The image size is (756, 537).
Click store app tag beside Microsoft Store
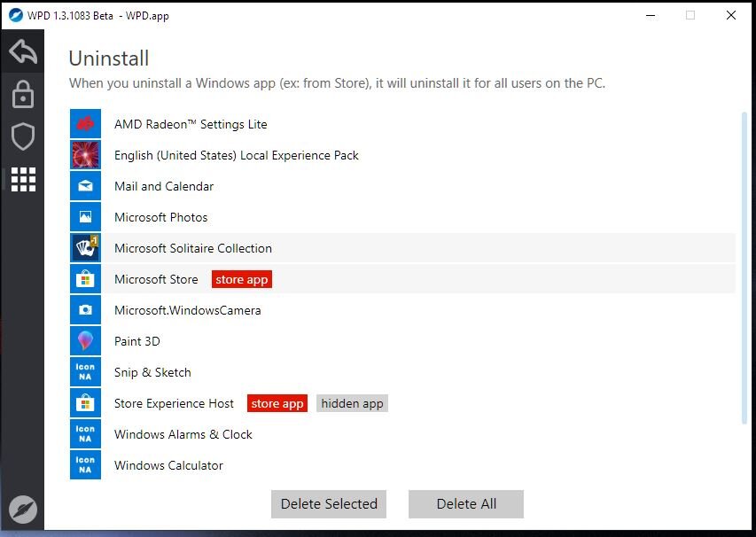tap(242, 280)
